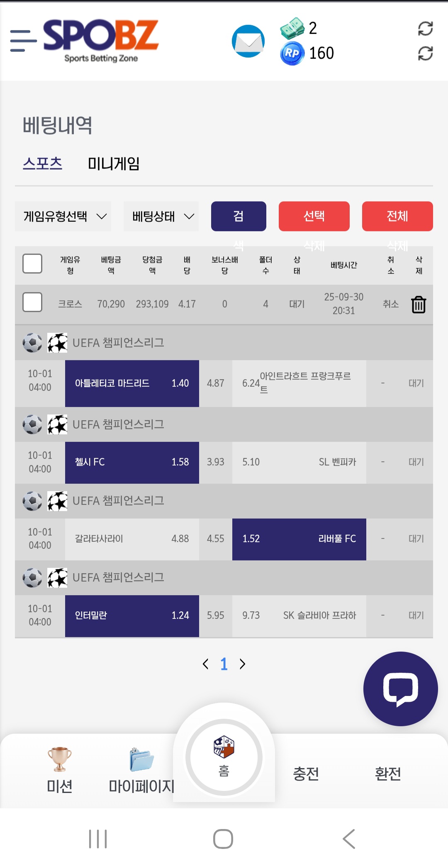Open the hamburger side menu
Viewport: 448px width, 868px height.
tap(23, 41)
